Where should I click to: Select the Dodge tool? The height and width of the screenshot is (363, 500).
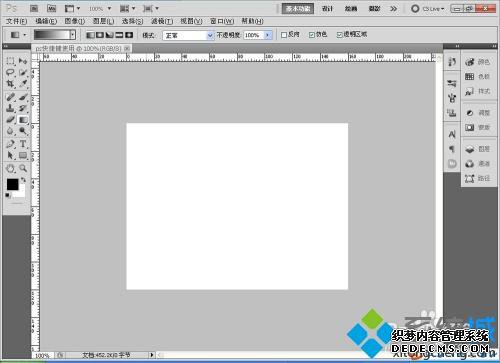coord(23,130)
